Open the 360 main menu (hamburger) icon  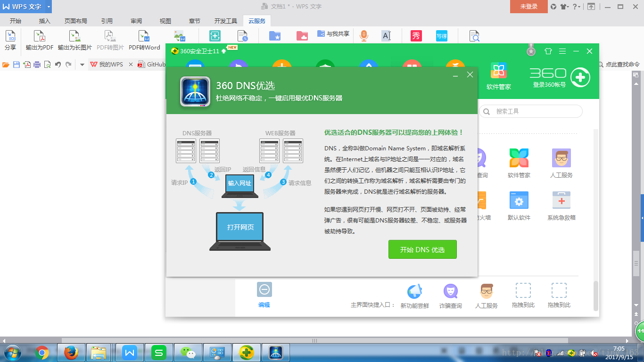point(562,51)
